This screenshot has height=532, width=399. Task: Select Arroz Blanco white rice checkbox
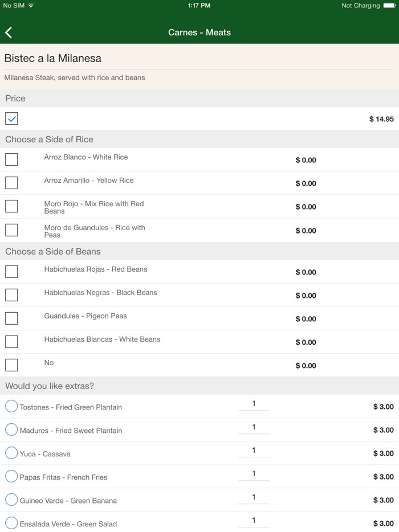pos(11,159)
